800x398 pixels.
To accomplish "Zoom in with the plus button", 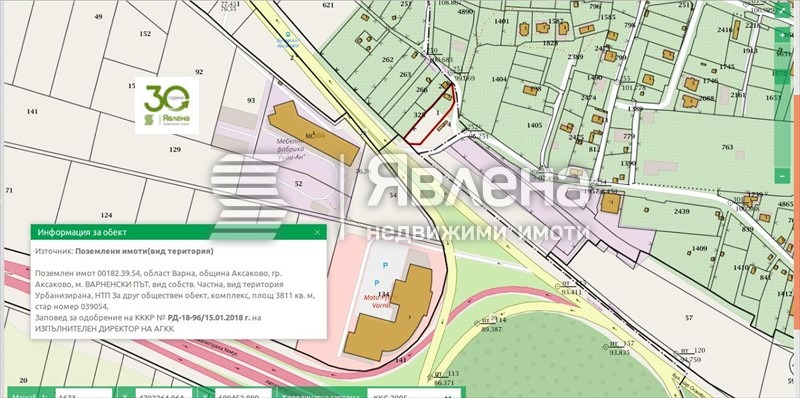I will click(783, 35).
